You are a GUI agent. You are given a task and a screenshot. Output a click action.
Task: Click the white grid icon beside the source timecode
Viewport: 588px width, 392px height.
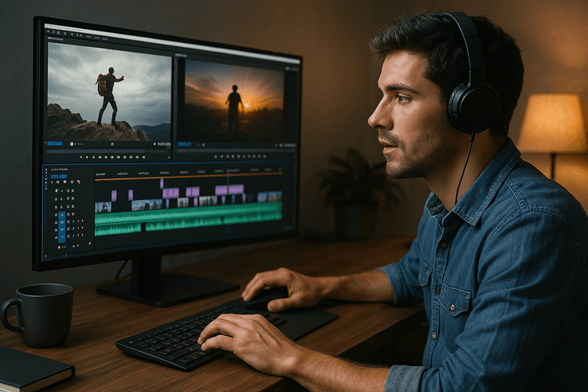[x=71, y=143]
